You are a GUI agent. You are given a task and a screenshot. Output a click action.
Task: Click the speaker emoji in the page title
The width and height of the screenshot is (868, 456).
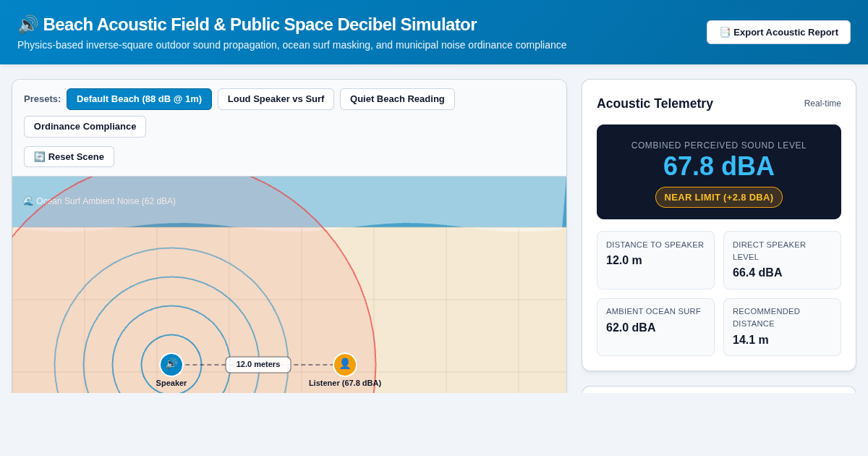[27, 25]
